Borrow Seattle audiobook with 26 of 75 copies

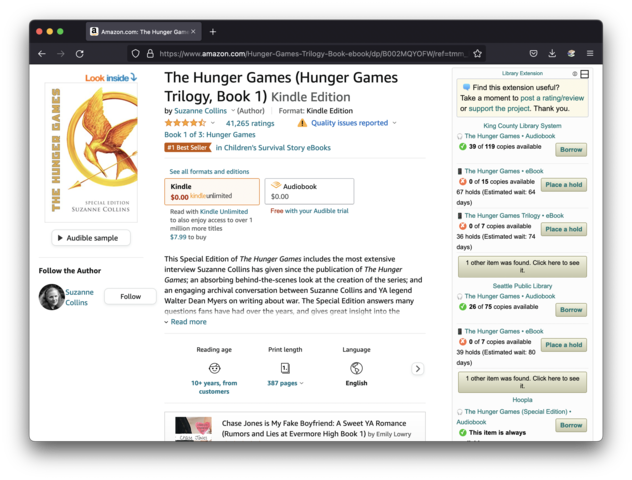(571, 310)
